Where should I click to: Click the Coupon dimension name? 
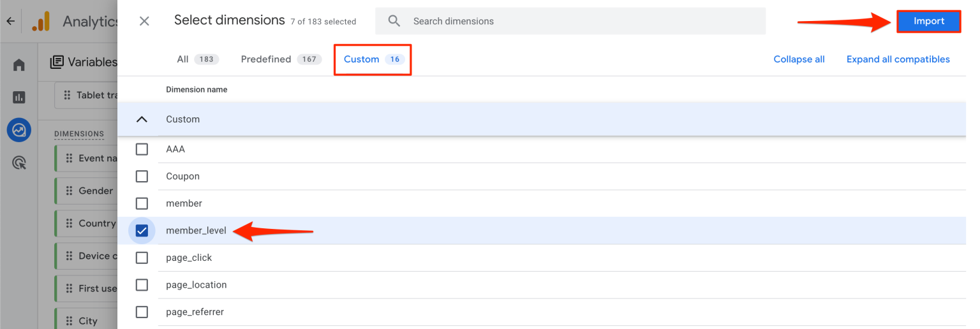click(182, 176)
